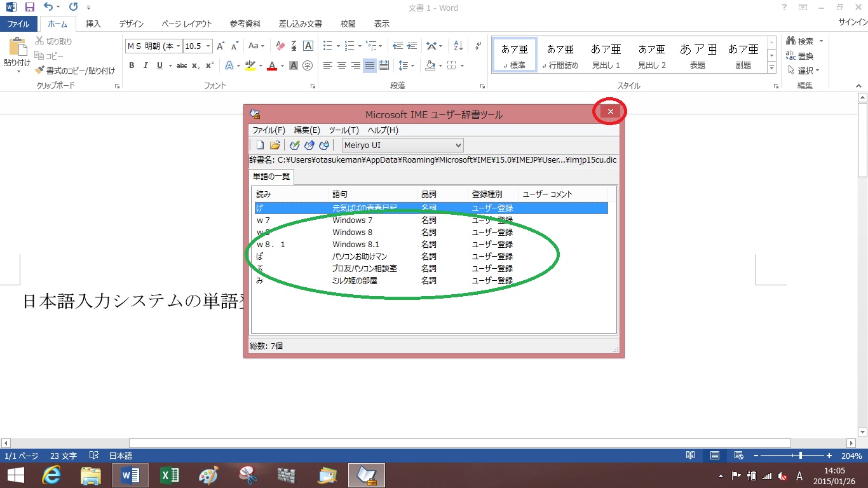The image size is (868, 488).
Task: Decrease the paragraph indent
Action: pos(398,46)
